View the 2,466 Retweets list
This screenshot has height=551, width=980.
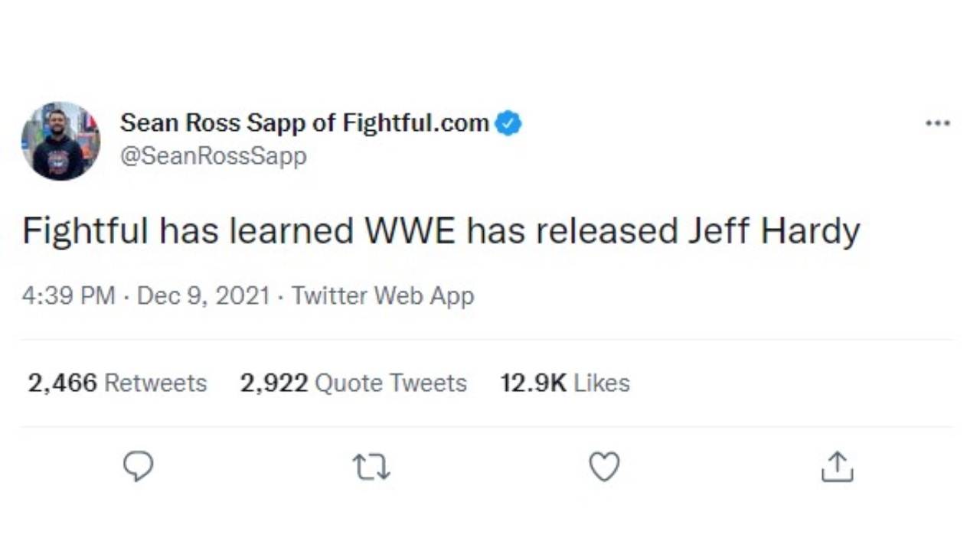coord(117,383)
